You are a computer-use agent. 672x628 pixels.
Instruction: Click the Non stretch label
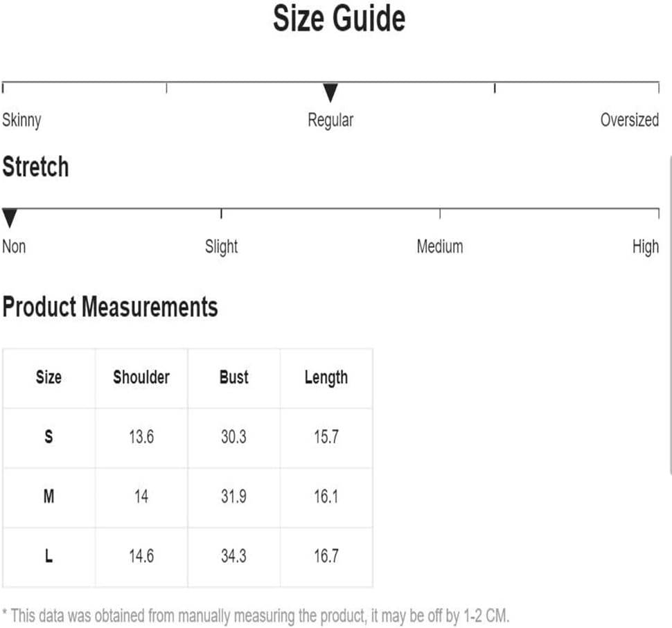point(14,246)
